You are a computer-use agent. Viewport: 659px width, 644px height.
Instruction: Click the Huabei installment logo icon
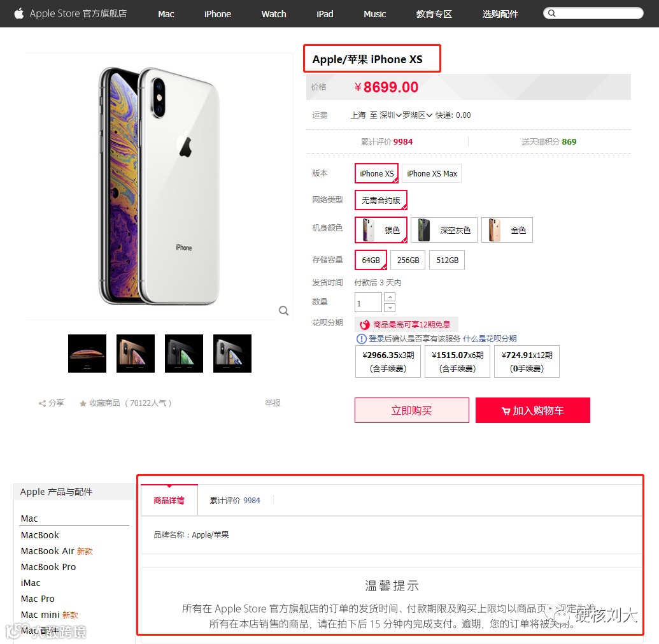[364, 324]
